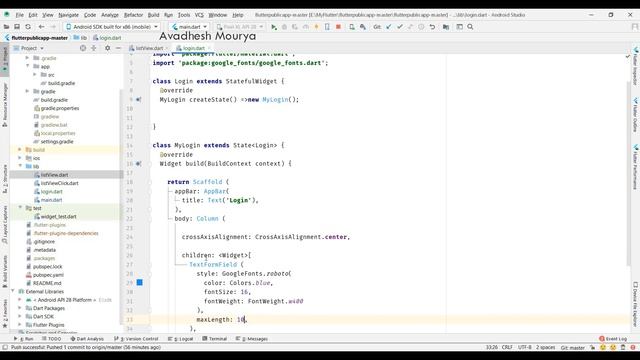Click the Git rollback undo arrow icon
640x360 pixels.
coord(432,27)
